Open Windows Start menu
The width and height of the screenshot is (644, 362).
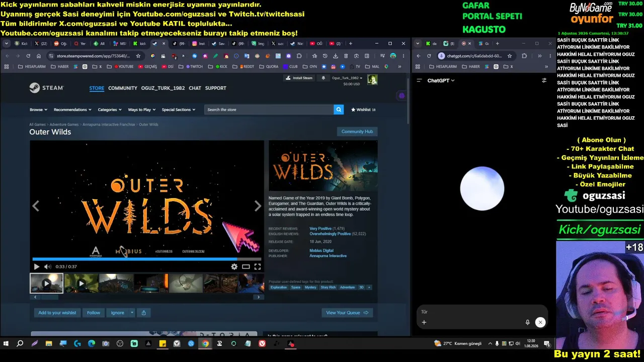[x=6, y=344]
